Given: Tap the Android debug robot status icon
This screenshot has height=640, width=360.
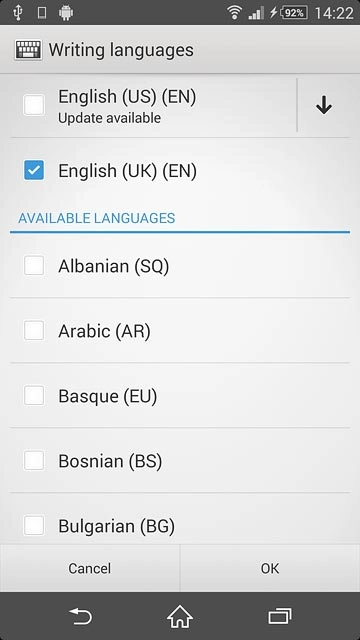Looking at the screenshot, I should click(x=66, y=13).
